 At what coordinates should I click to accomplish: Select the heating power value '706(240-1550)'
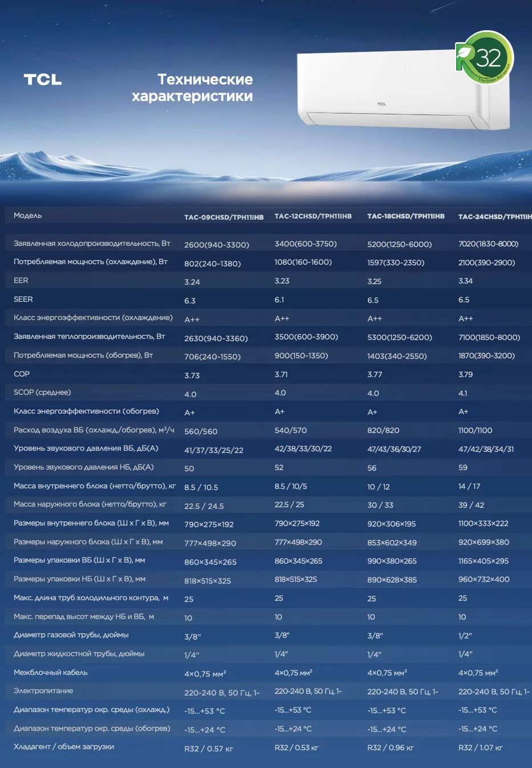pos(213,357)
